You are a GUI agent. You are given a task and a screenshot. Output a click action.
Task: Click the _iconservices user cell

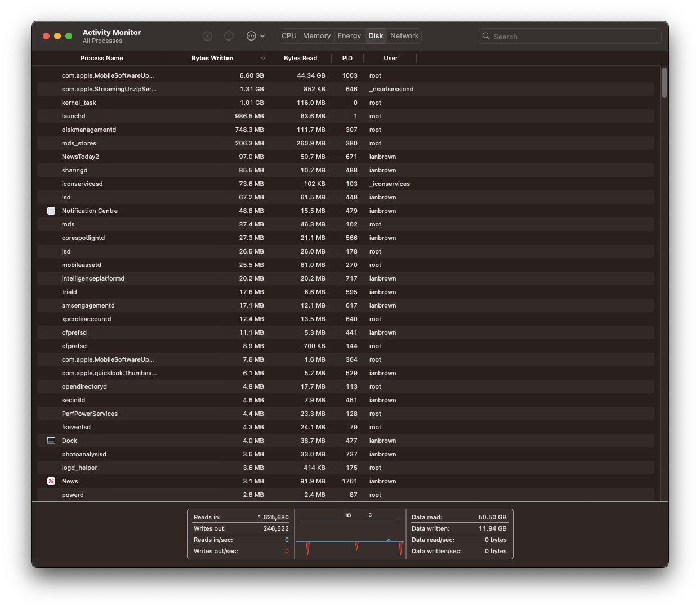[x=390, y=184]
